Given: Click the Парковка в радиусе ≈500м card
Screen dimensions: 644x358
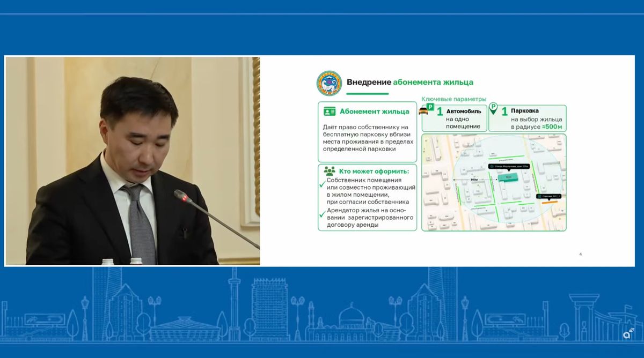Looking at the screenshot, I should 528,118.
